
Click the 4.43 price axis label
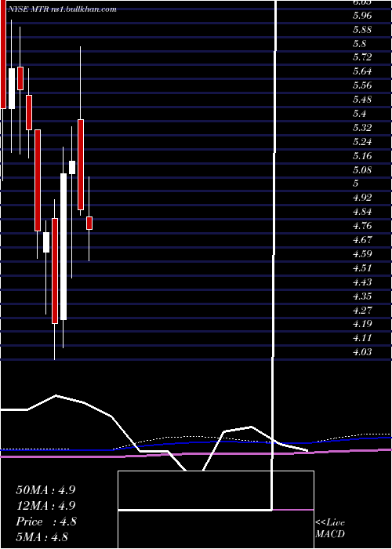[362, 282]
